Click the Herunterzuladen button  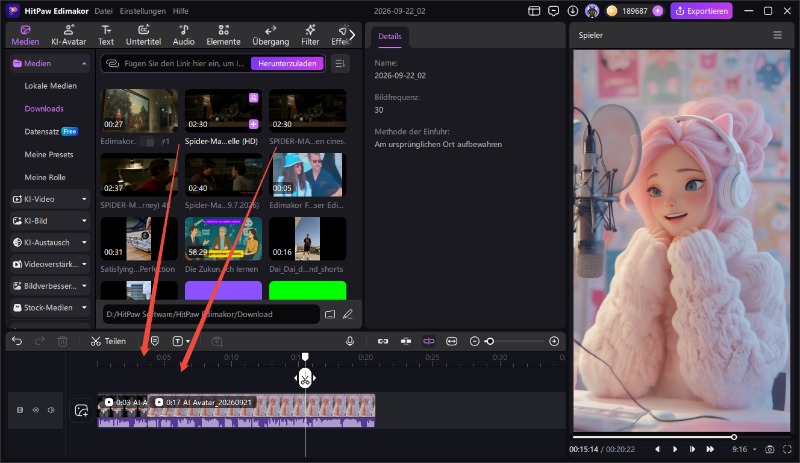[287, 63]
